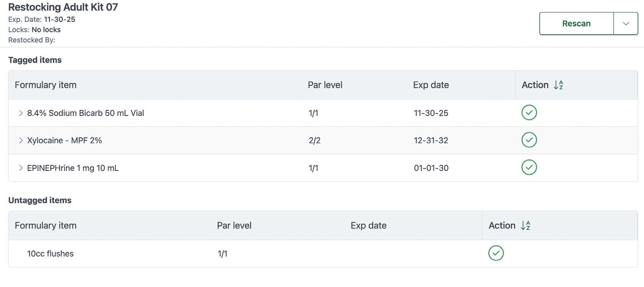Viewport: 644px width, 287px height.
Task: Sort untagged items by Action column icon
Action: tap(525, 226)
